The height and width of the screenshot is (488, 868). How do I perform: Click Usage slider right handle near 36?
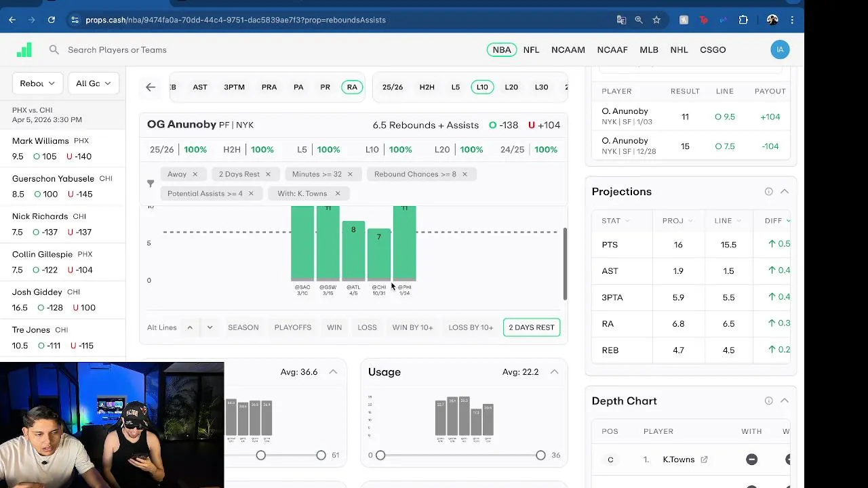(540, 455)
